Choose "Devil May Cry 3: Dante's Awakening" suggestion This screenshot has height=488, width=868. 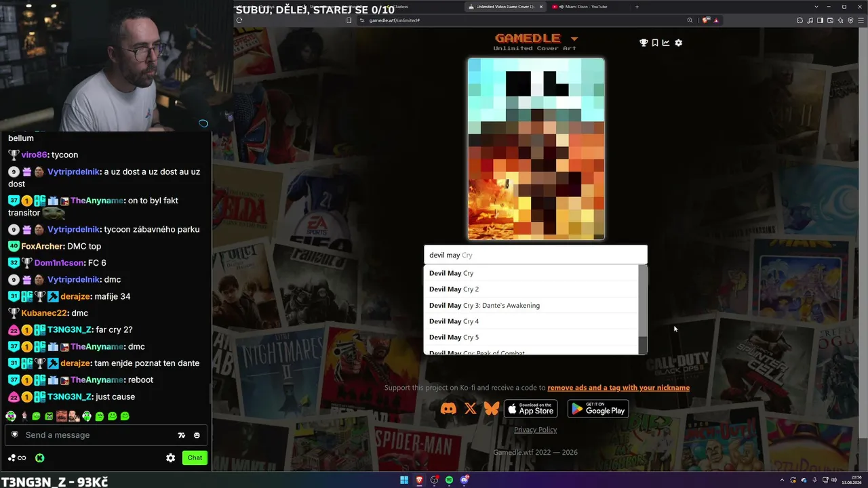point(531,306)
